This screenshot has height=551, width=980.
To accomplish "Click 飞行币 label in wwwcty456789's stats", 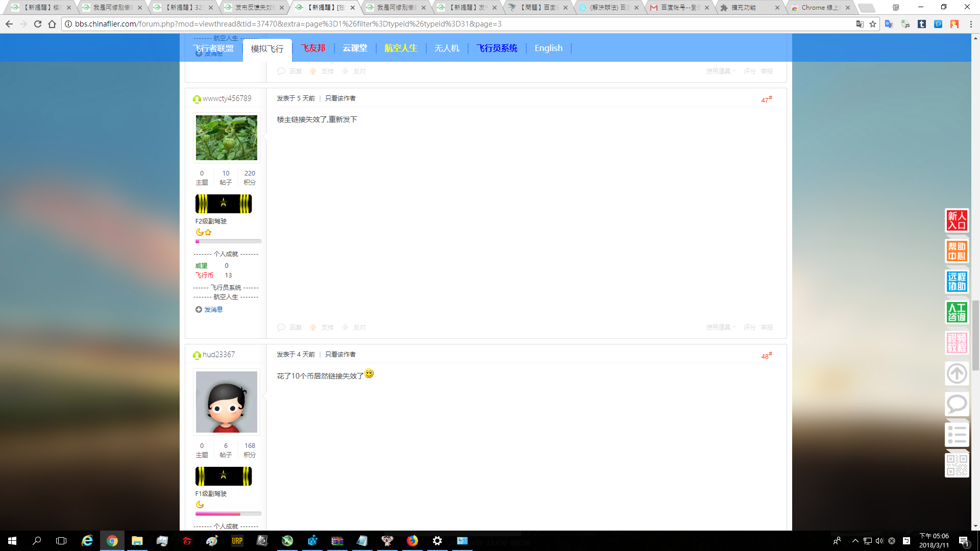I will coord(204,275).
